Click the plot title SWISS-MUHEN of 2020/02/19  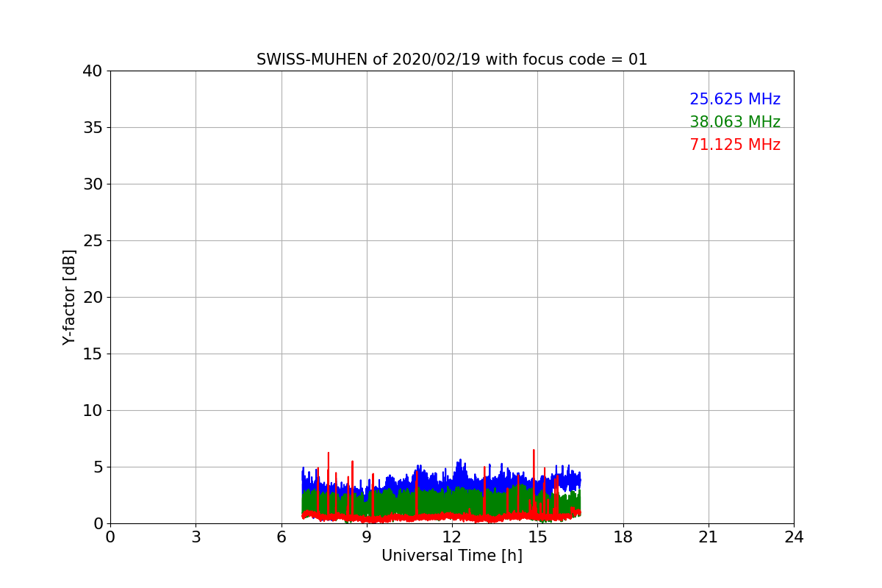click(x=452, y=60)
